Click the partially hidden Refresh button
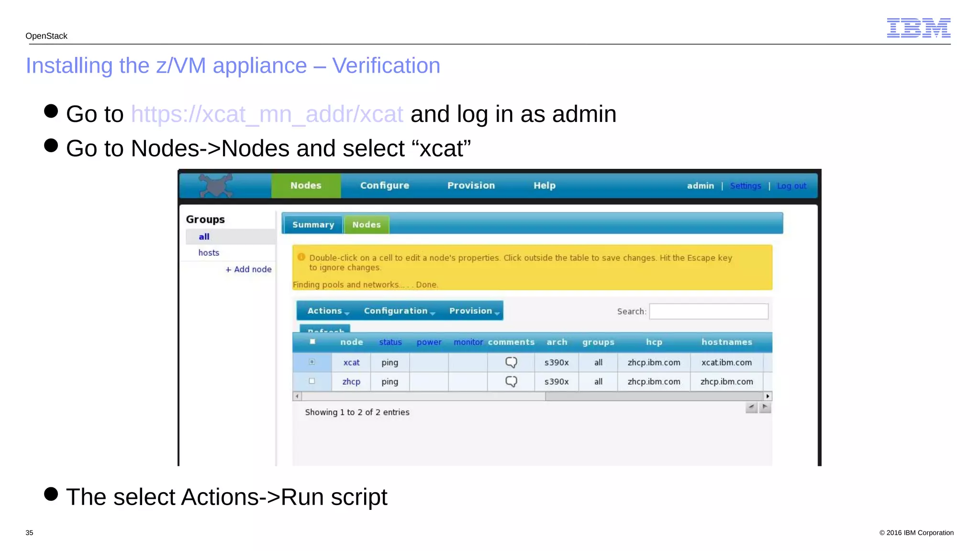Image resolution: width=980 pixels, height=551 pixels. coord(325,329)
